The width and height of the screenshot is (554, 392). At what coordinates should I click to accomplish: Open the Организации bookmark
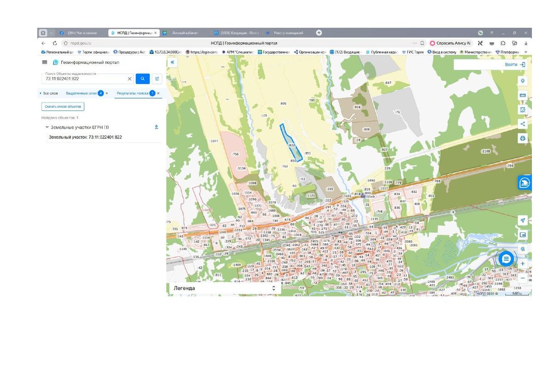pos(310,52)
